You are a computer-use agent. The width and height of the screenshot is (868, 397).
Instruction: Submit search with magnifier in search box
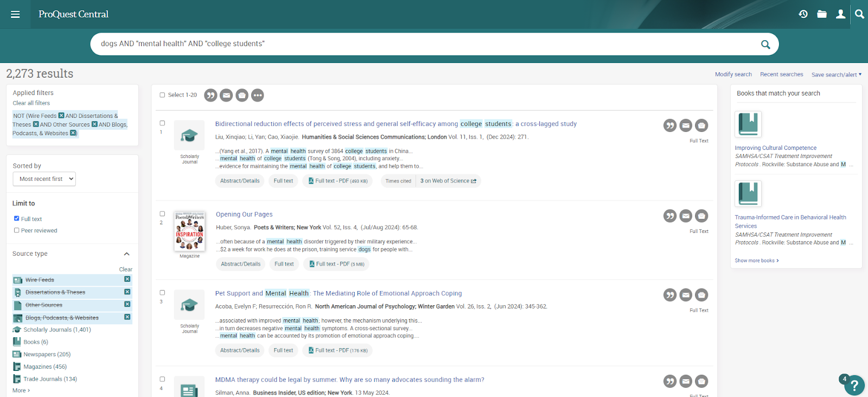coord(765,44)
